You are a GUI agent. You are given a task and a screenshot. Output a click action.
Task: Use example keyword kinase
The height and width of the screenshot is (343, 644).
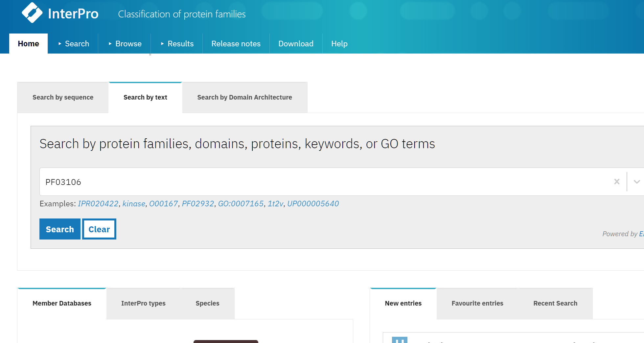[x=134, y=204]
